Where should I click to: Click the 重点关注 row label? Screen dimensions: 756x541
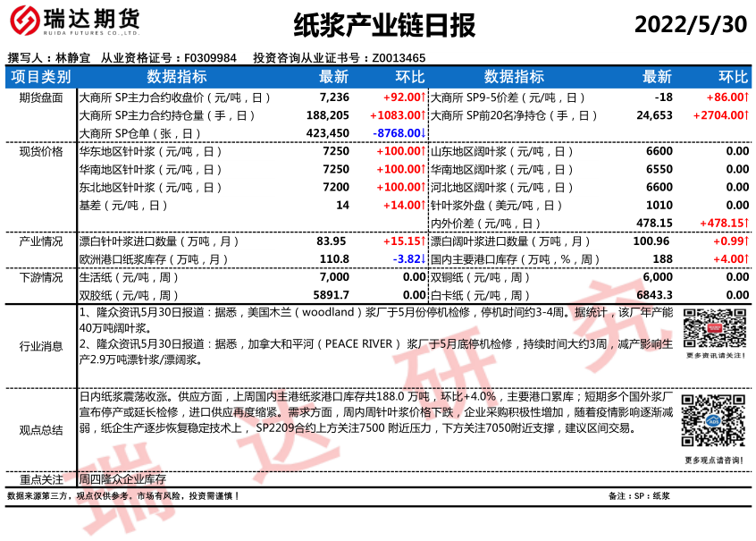(40, 480)
